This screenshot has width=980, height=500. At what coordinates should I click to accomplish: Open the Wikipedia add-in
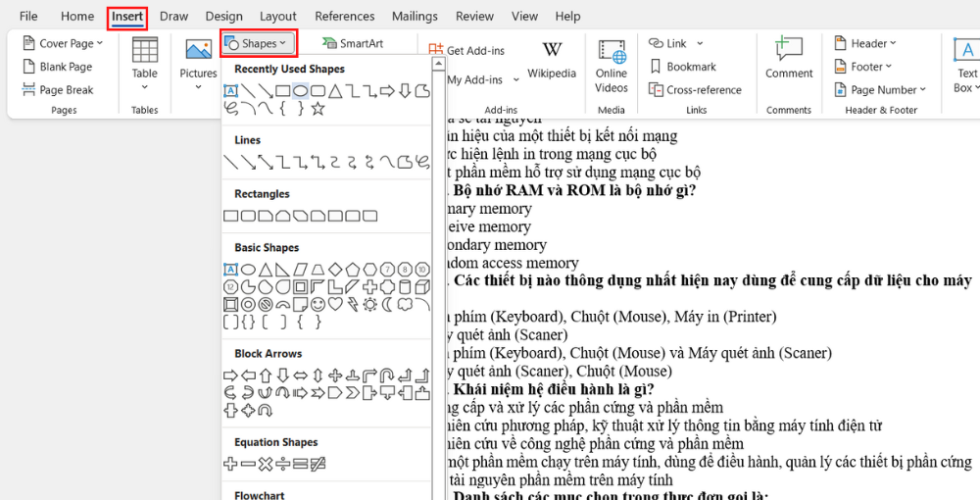(x=552, y=61)
